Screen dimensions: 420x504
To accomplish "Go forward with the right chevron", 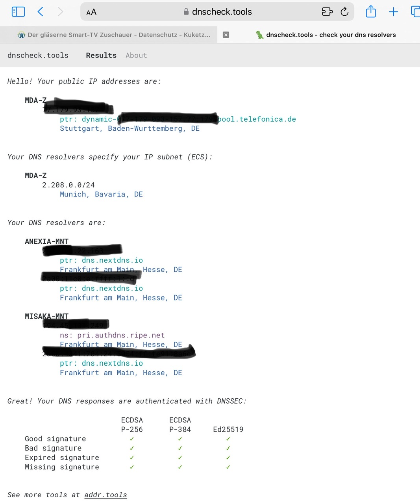I will (60, 12).
